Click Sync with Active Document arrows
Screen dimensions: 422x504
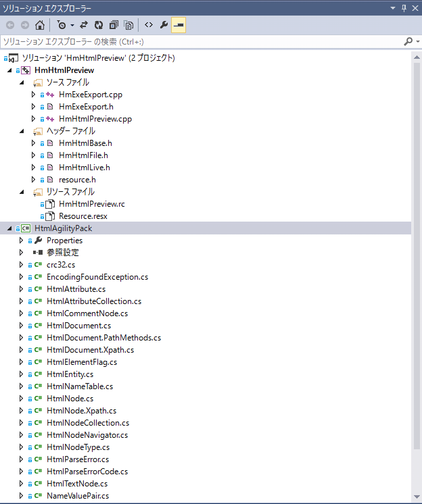coord(84,25)
